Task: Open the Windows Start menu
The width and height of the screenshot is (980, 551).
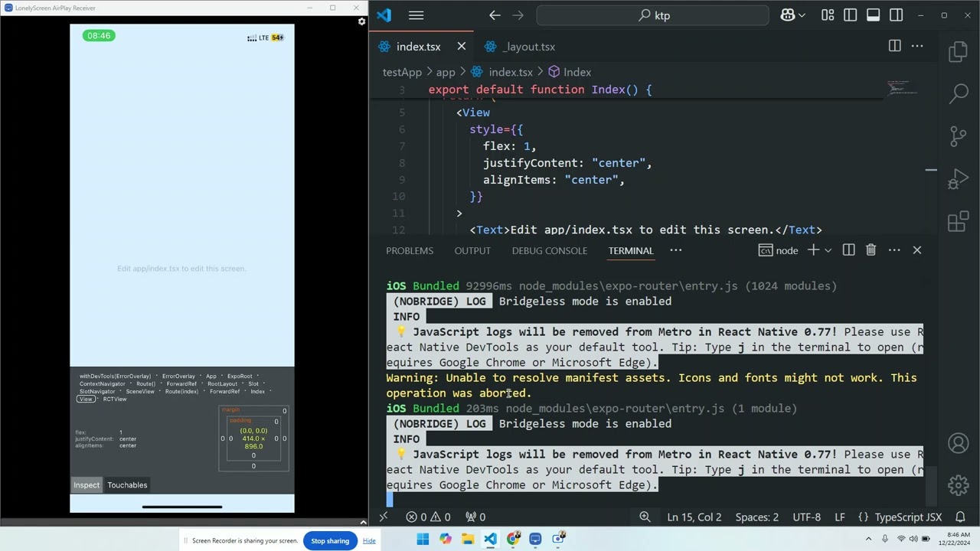Action: coord(423,539)
